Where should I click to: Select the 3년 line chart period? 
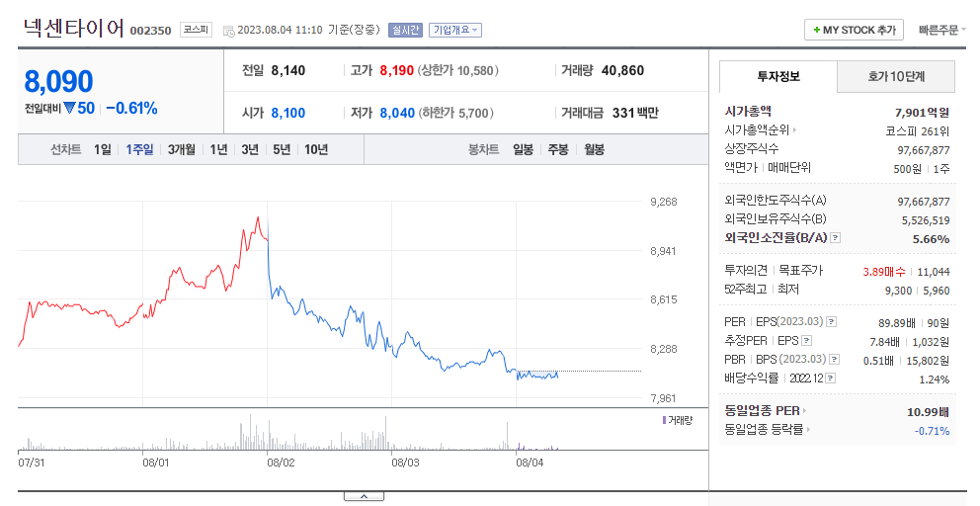[250, 149]
